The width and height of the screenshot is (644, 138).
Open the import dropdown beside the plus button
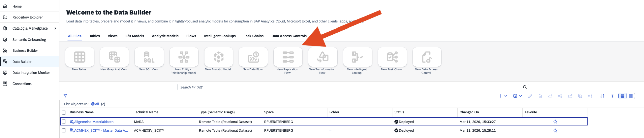click(517, 96)
